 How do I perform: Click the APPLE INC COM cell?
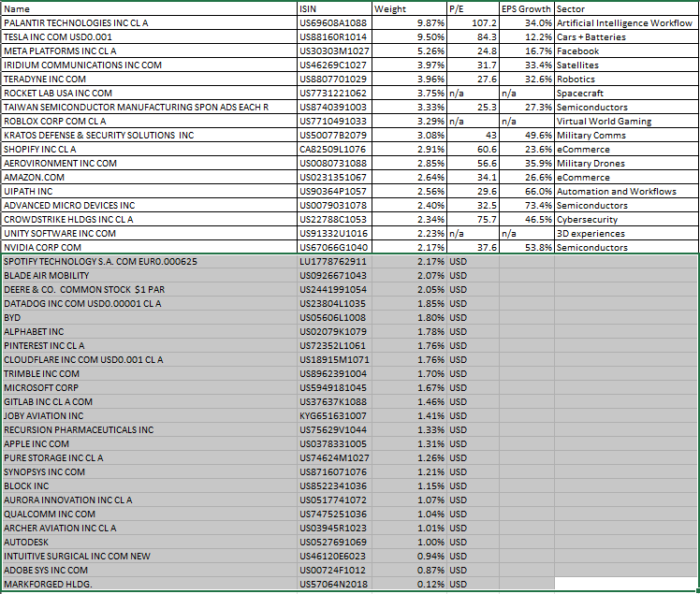coord(149,443)
